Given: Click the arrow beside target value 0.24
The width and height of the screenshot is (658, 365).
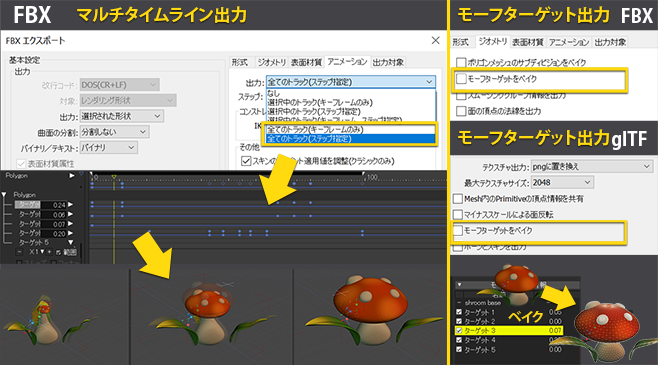Looking at the screenshot, I should (70, 205).
